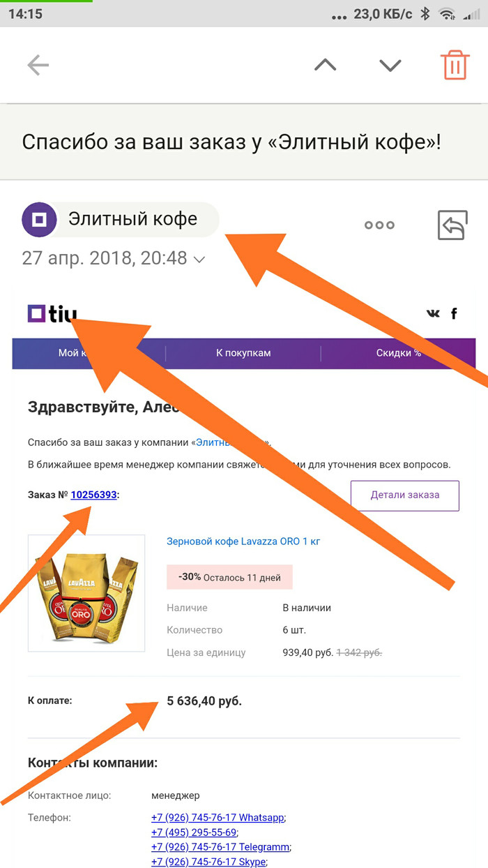Tap the Lavazza coffee product image
The height and width of the screenshot is (868, 488).
(x=86, y=593)
